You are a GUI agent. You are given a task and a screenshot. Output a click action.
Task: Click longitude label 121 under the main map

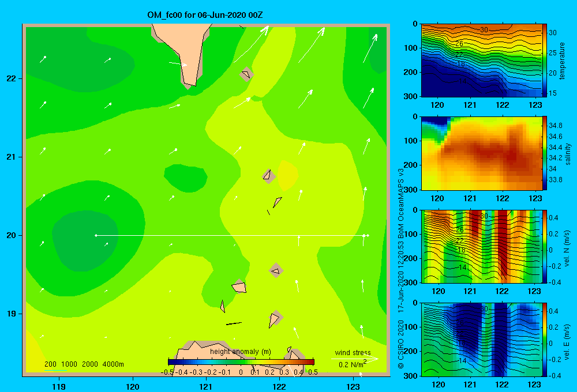[206, 386]
